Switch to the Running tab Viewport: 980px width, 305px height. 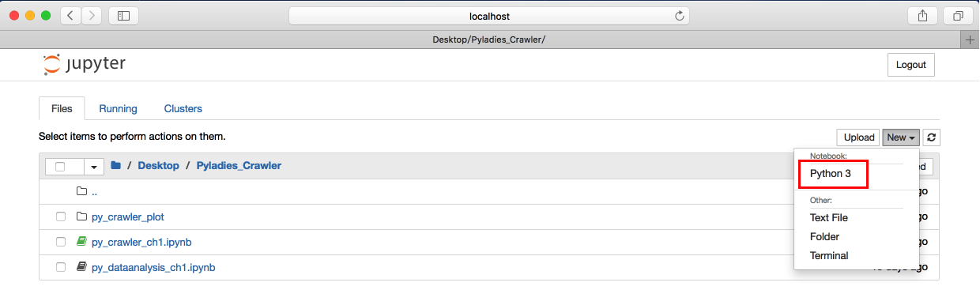pyautogui.click(x=118, y=108)
